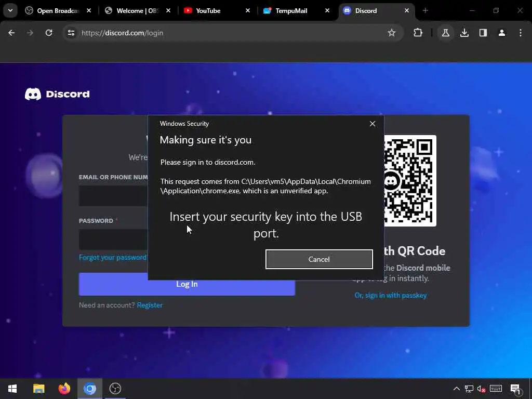Image resolution: width=532 pixels, height=399 pixels.
Task: Close the Discord tab
Action: (x=406, y=10)
